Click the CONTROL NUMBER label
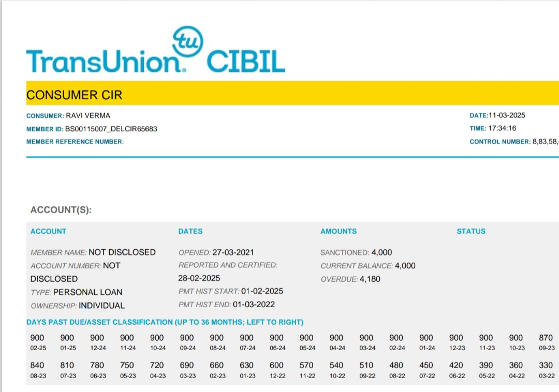559x392 pixels. pos(500,142)
